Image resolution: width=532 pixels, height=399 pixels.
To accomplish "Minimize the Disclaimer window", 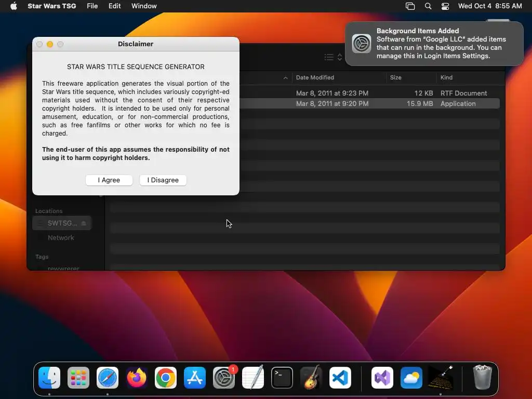I will tap(50, 44).
